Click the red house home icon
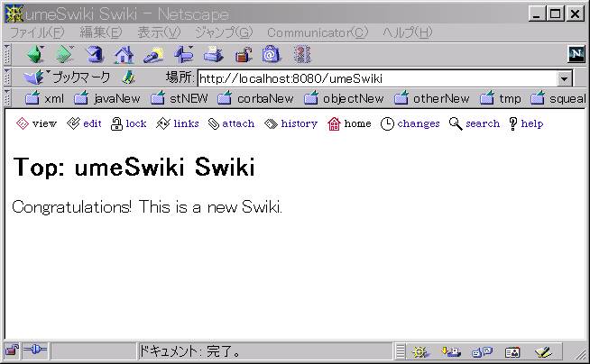The width and height of the screenshot is (590, 364). (x=334, y=123)
